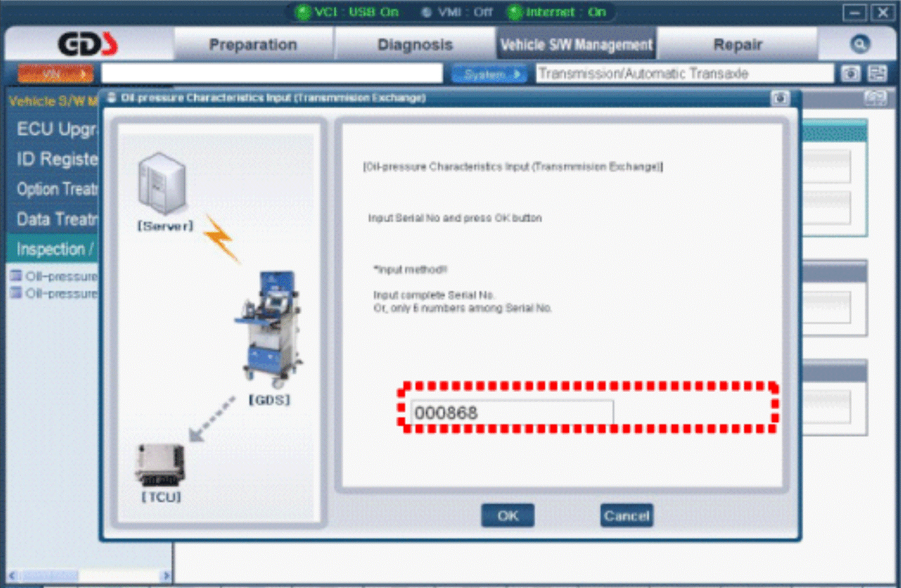This screenshot has height=588, width=901.
Task: Click the camera screenshot icon
Action: tap(850, 74)
